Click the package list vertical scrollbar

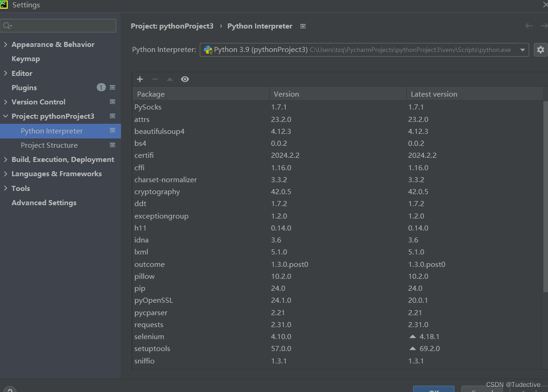point(546,196)
